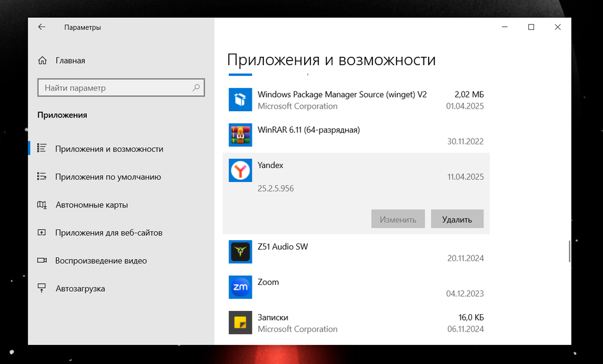This screenshot has width=603, height=364.
Task: Click the Приложения sidebar heading
Action: [62, 115]
